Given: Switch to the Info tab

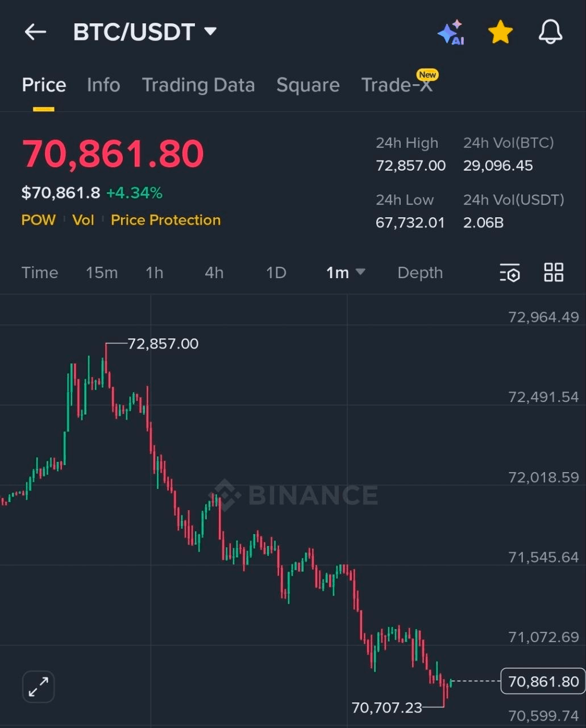Looking at the screenshot, I should (103, 85).
